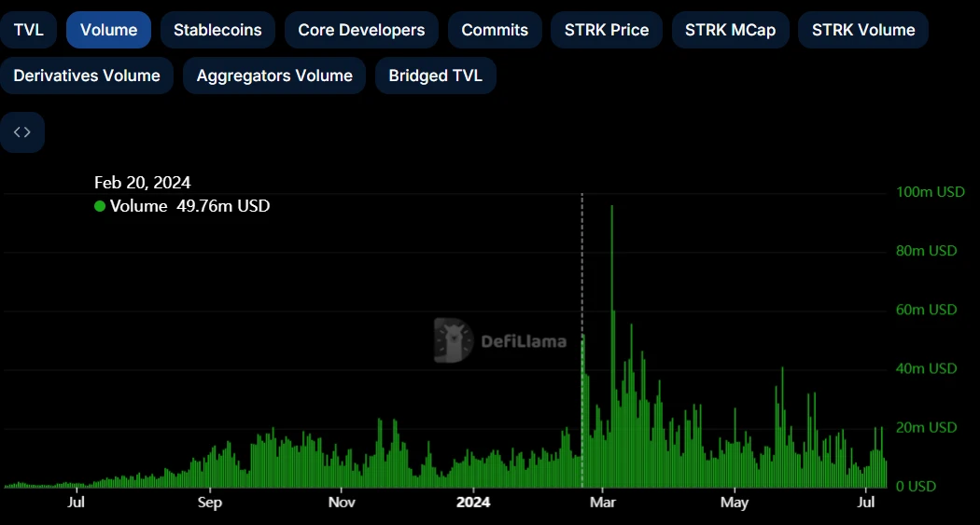
Task: Click the DefiLlama llama logo watermark
Action: (454, 340)
